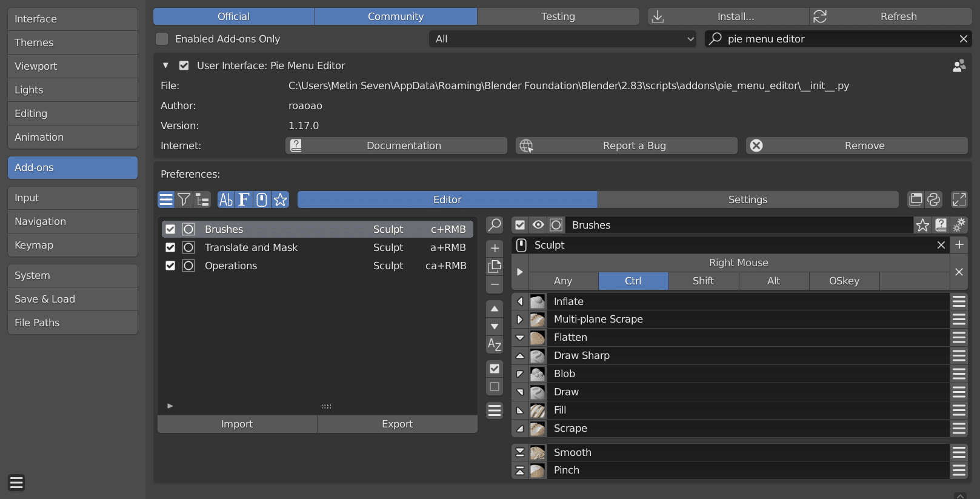Switch to the Settings tab
The height and width of the screenshot is (499, 980).
[747, 199]
